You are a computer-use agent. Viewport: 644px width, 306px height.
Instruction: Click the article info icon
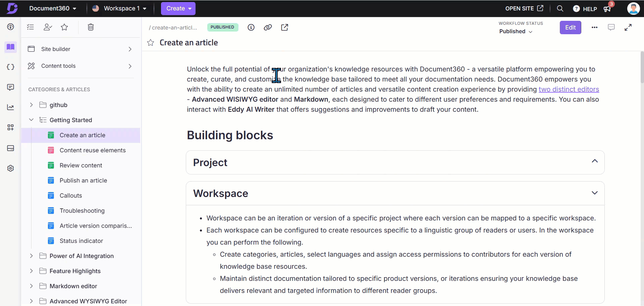251,28
